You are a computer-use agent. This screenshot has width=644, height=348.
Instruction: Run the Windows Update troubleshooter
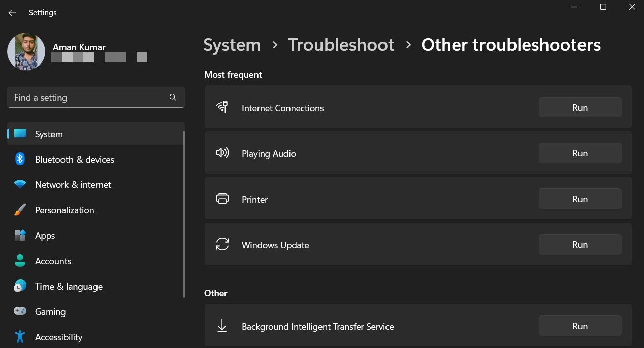pos(580,244)
